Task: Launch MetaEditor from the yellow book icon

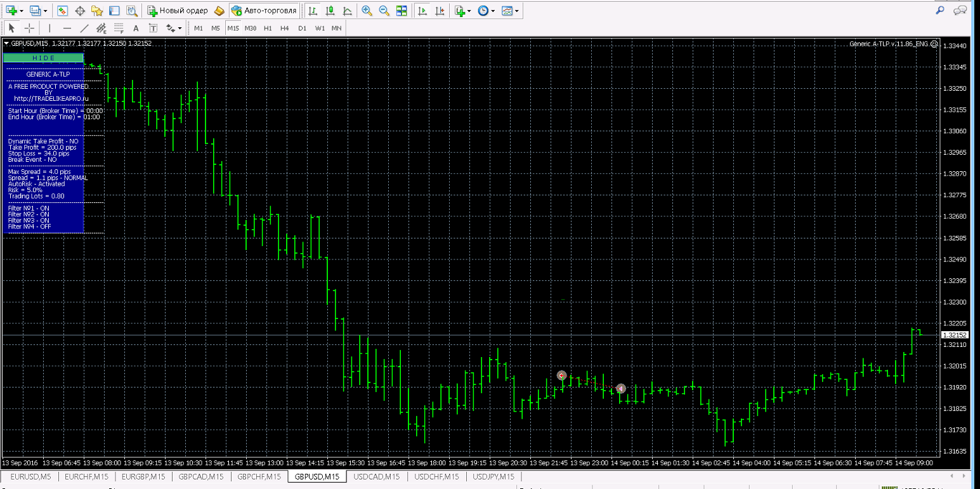Action: tap(219, 11)
